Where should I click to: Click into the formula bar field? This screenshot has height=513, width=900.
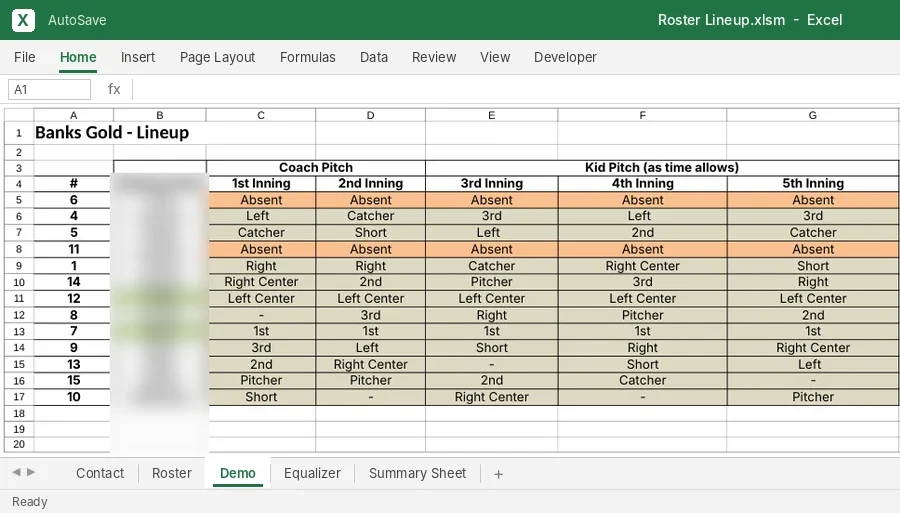click(x=515, y=90)
